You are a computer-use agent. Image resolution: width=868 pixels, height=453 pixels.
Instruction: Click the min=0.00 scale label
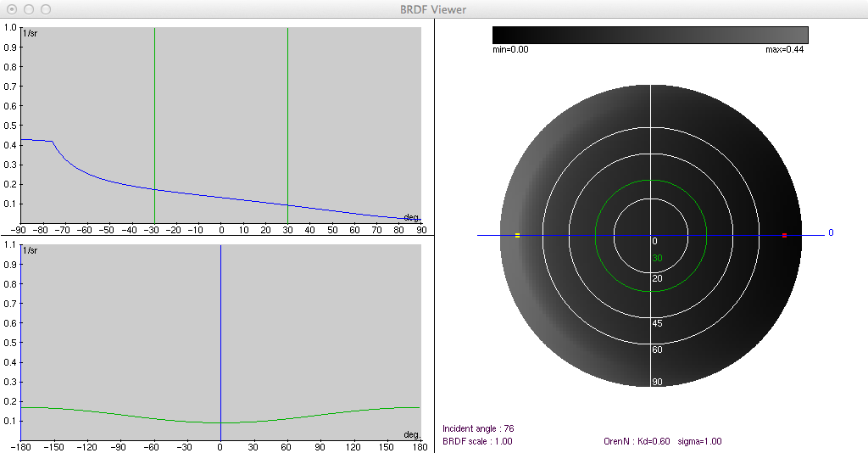pyautogui.click(x=510, y=50)
